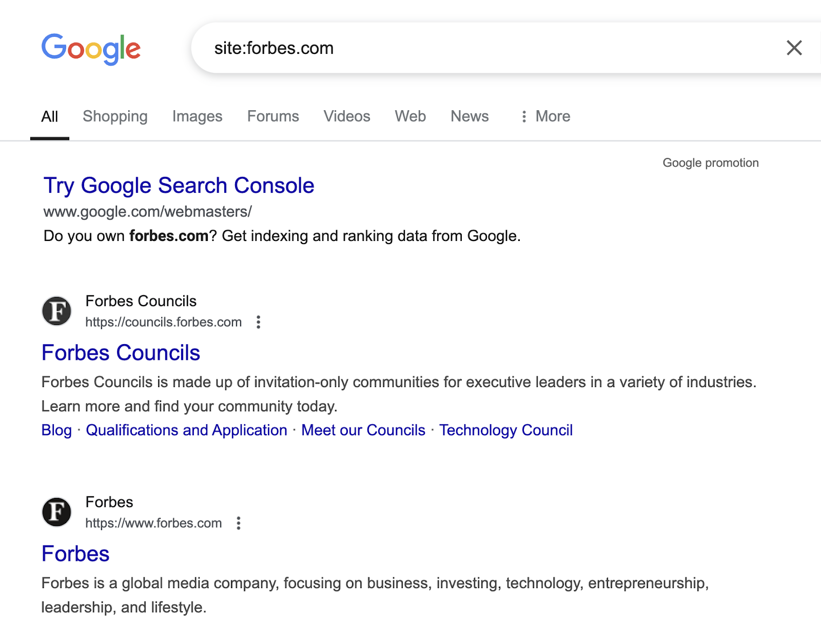Click the Forbes site favicon
The width and height of the screenshot is (821, 644).
tap(57, 512)
